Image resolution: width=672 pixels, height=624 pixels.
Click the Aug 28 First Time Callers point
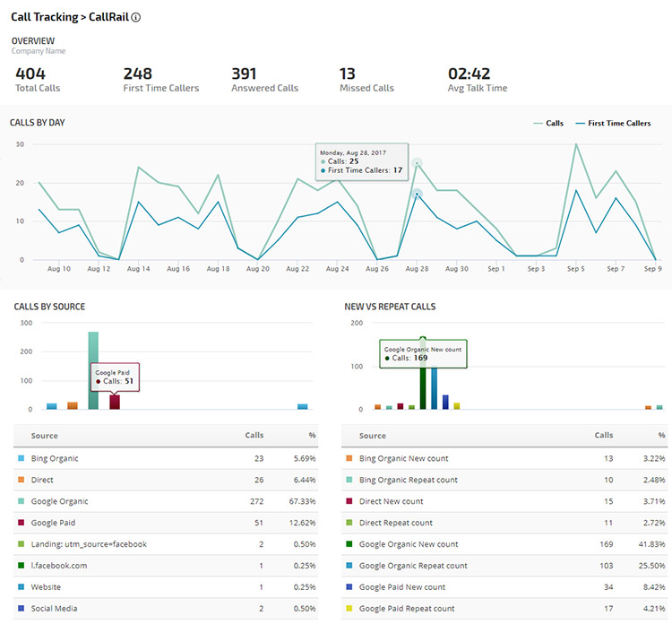tap(417, 194)
